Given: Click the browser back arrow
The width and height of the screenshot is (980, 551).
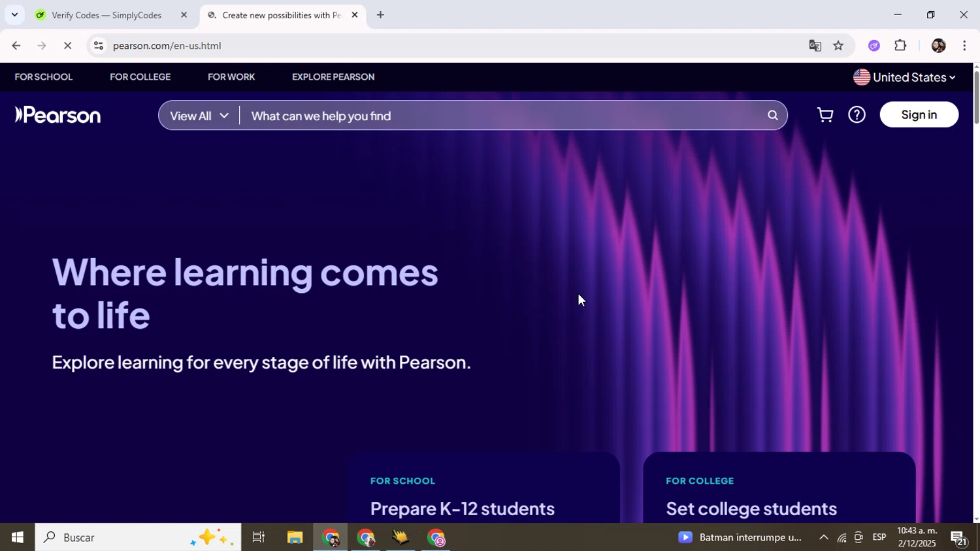Looking at the screenshot, I should click(16, 46).
